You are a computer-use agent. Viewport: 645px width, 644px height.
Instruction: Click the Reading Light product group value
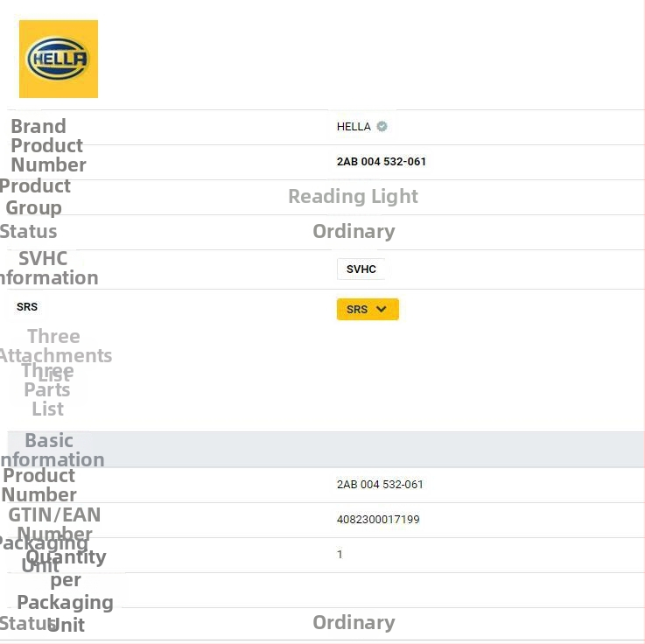coord(354,197)
